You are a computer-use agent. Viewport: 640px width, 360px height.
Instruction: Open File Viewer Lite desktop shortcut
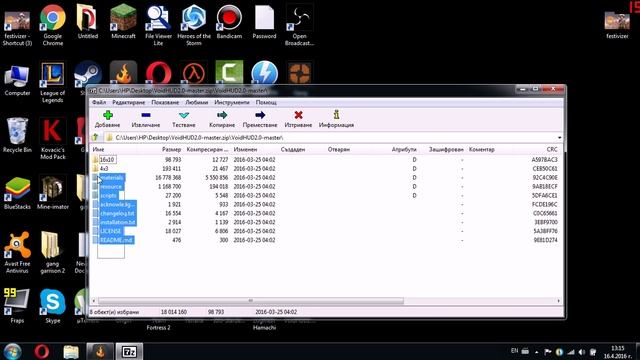(158, 25)
